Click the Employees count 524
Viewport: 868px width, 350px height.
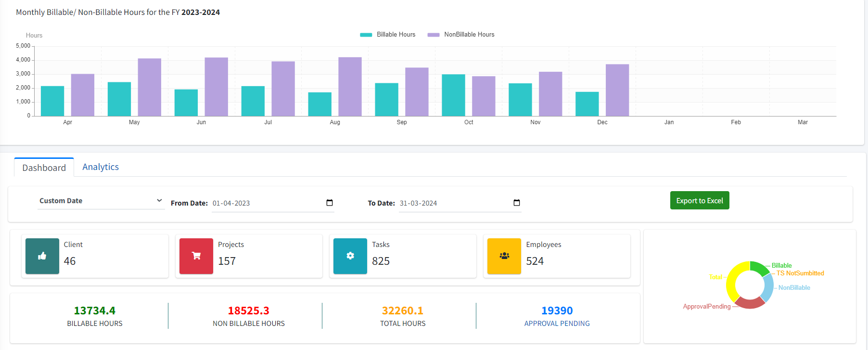pyautogui.click(x=535, y=261)
